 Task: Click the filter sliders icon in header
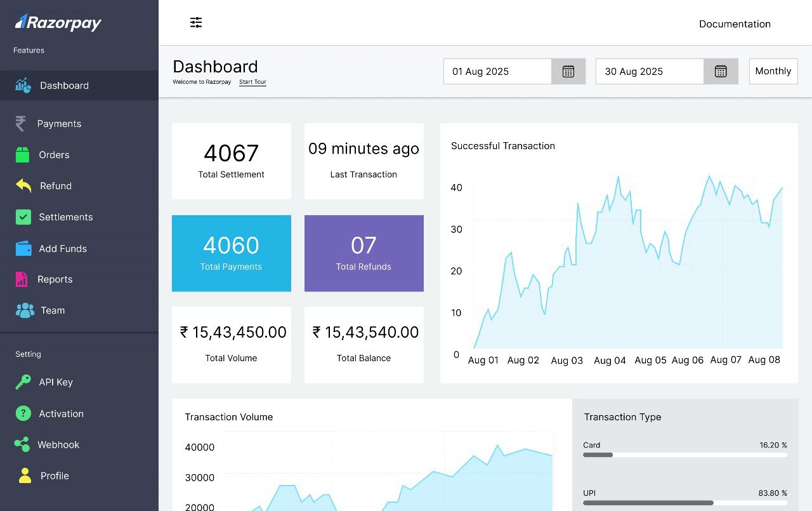196,23
